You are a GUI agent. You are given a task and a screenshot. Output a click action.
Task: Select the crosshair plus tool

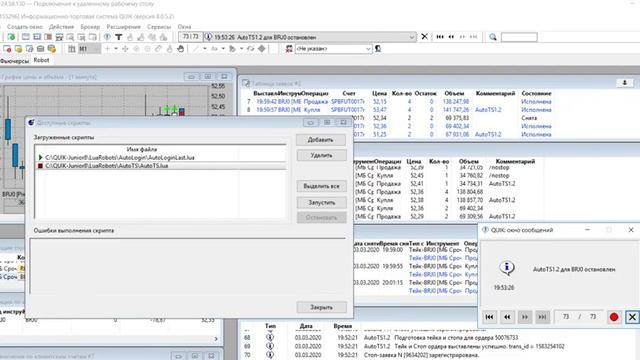tap(107, 49)
